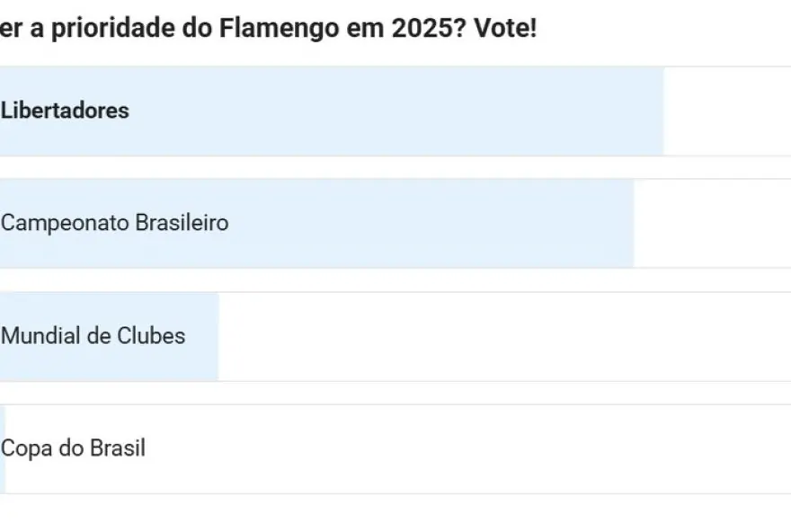Click the Campeonato Brasileiro label text
791x532 pixels.
(x=114, y=223)
